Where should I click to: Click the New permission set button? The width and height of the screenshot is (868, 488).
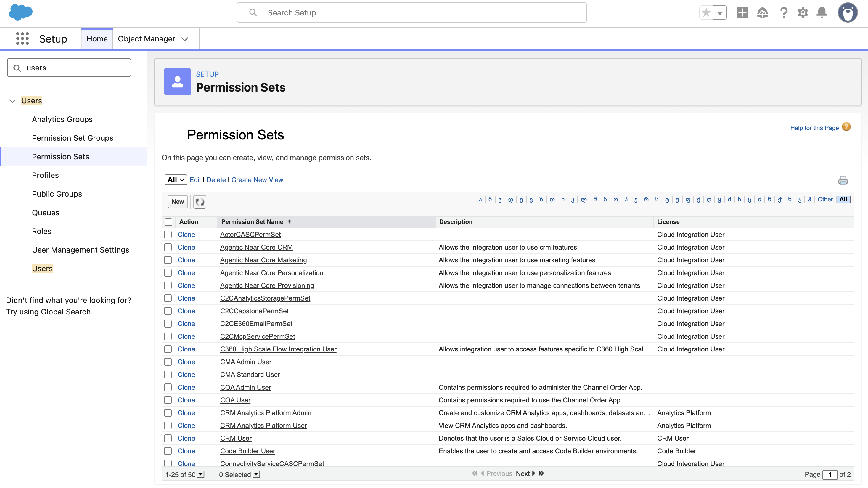click(x=178, y=202)
